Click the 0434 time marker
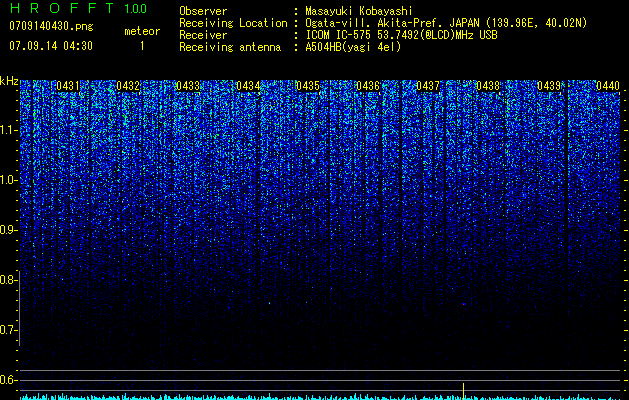 point(248,86)
